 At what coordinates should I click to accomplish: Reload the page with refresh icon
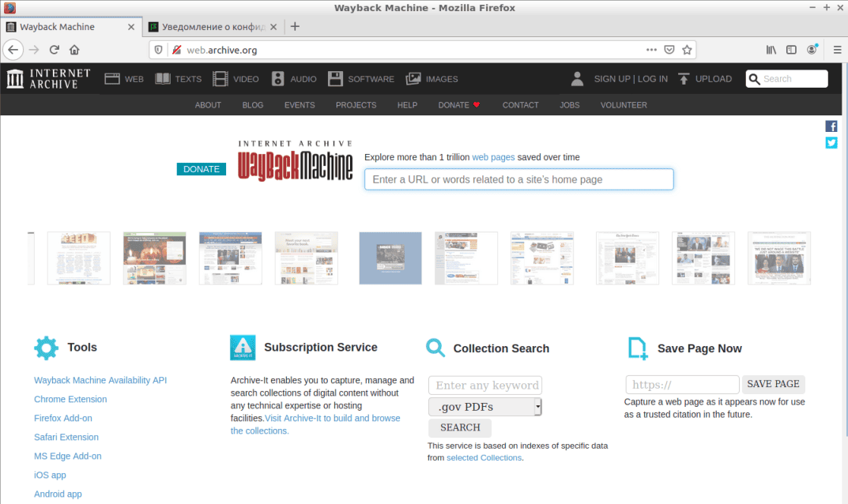[55, 50]
